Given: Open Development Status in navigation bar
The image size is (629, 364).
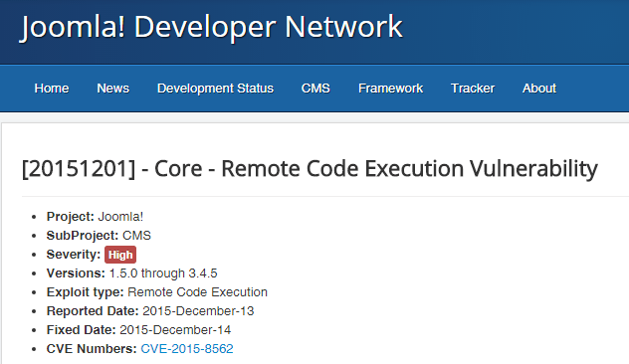Looking at the screenshot, I should coord(215,89).
